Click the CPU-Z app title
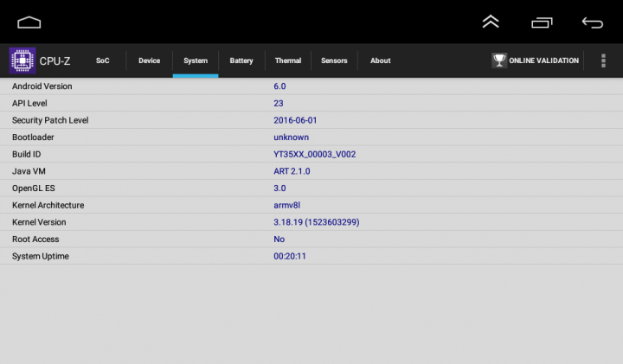The height and width of the screenshot is (364, 623). tap(55, 61)
